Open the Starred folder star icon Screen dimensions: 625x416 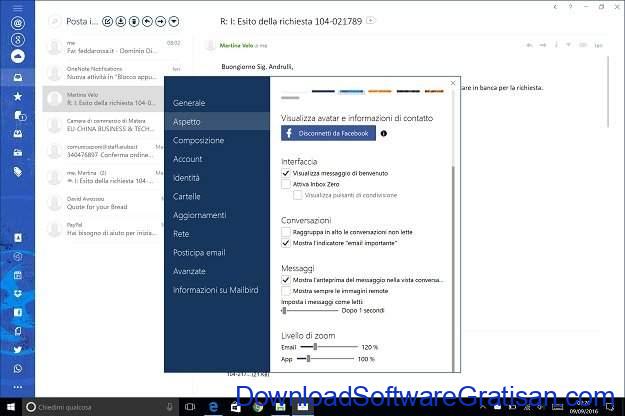pyautogui.click(x=18, y=96)
